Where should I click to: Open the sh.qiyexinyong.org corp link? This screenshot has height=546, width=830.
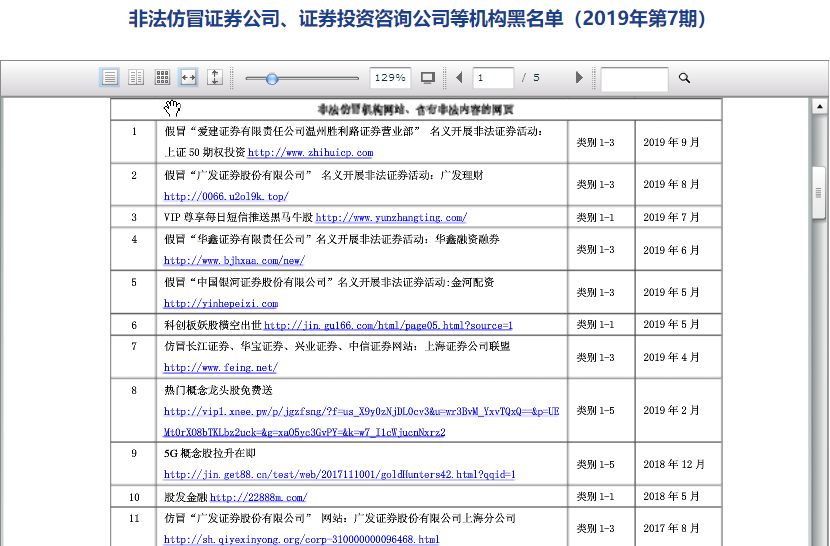[x=301, y=539]
